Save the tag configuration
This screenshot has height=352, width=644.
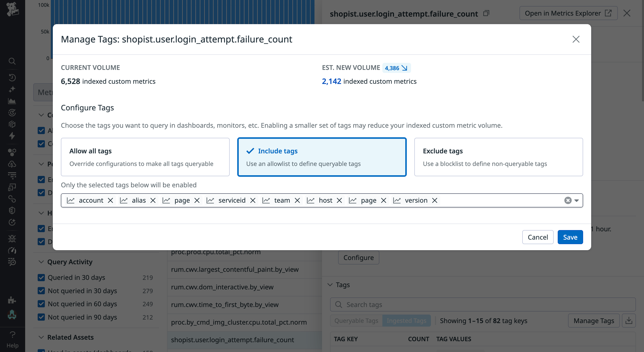[x=570, y=237]
